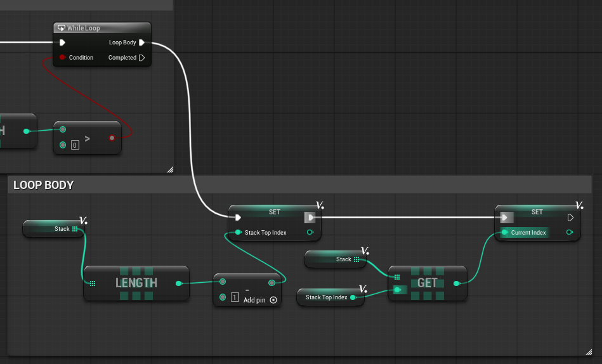This screenshot has height=364, width=602.
Task: Click SET Current Index execution input pin
Action: click(506, 218)
